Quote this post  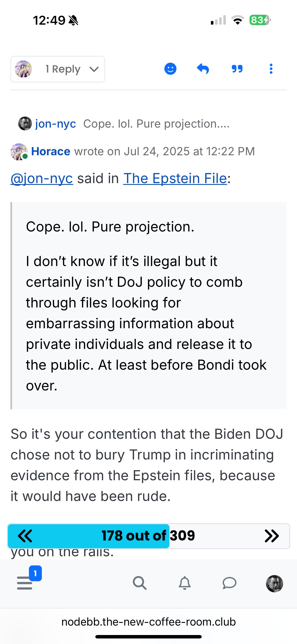point(237,69)
